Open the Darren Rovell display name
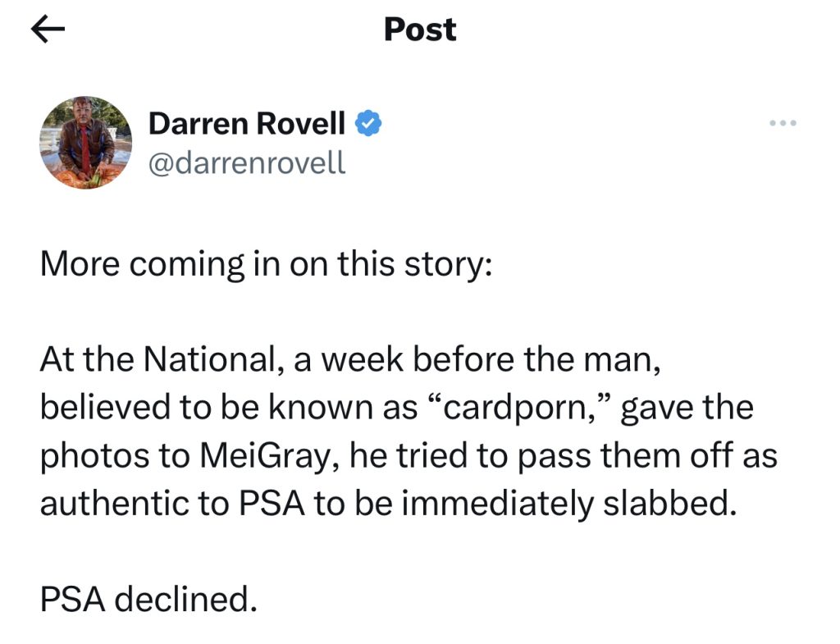Image resolution: width=840 pixels, height=644 pixels. coord(246,123)
